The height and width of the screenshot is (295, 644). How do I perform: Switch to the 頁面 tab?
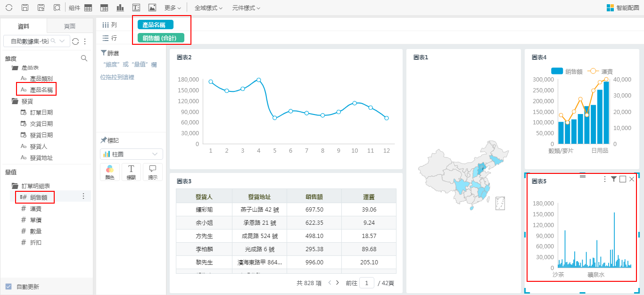(x=70, y=26)
